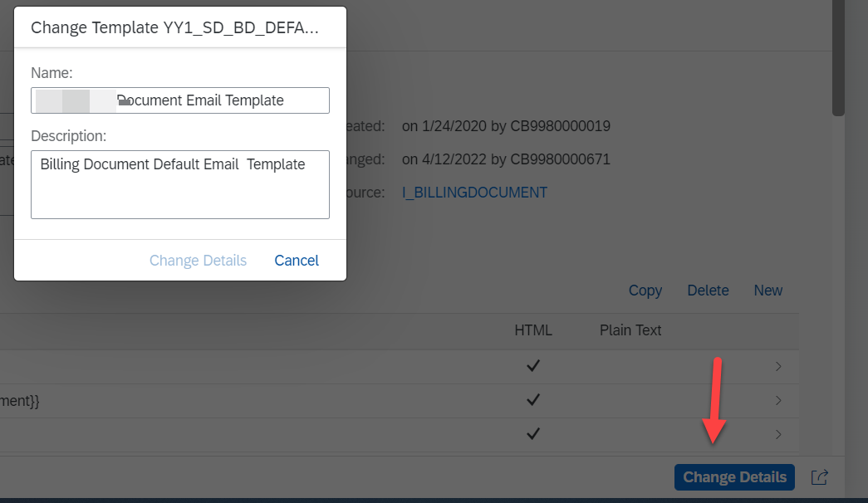Screen dimensions: 868x503
Task: Click Copy to duplicate the template
Action: coord(645,291)
